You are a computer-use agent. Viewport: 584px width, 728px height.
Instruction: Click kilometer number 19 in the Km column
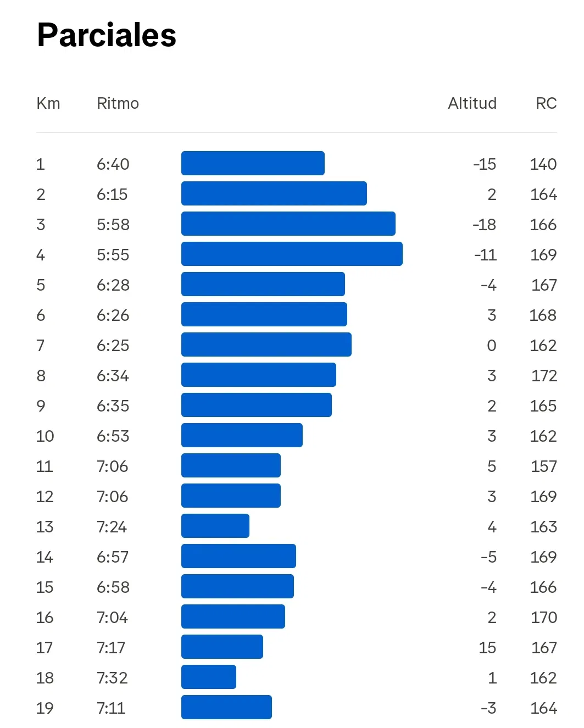pos(45,708)
